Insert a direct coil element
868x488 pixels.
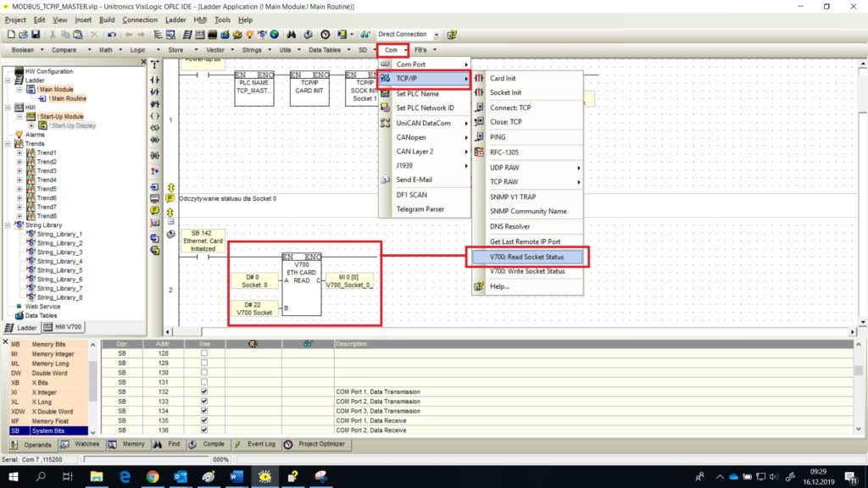(x=155, y=116)
